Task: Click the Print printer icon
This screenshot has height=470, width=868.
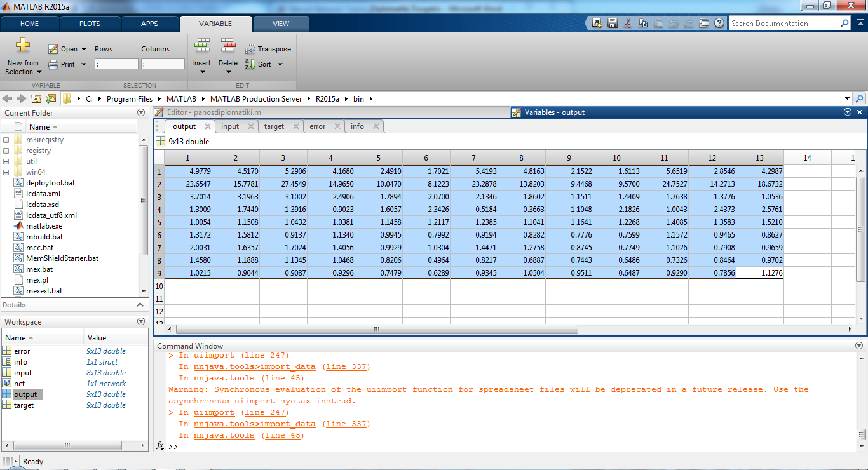Action: tap(53, 64)
